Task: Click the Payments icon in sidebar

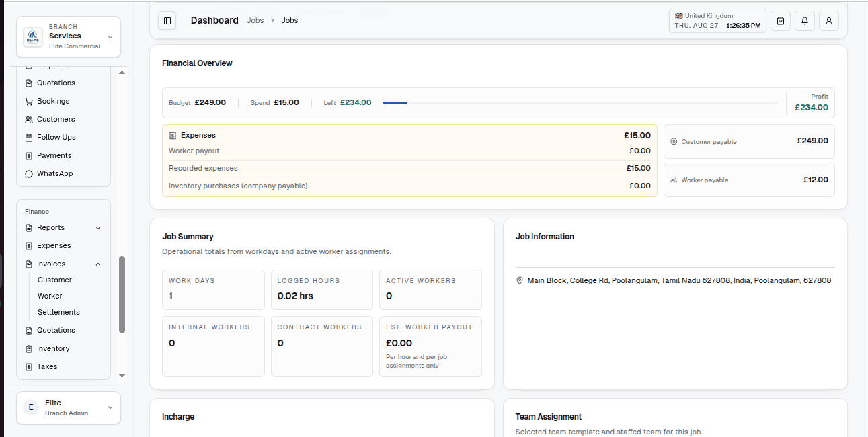Action: 29,156
